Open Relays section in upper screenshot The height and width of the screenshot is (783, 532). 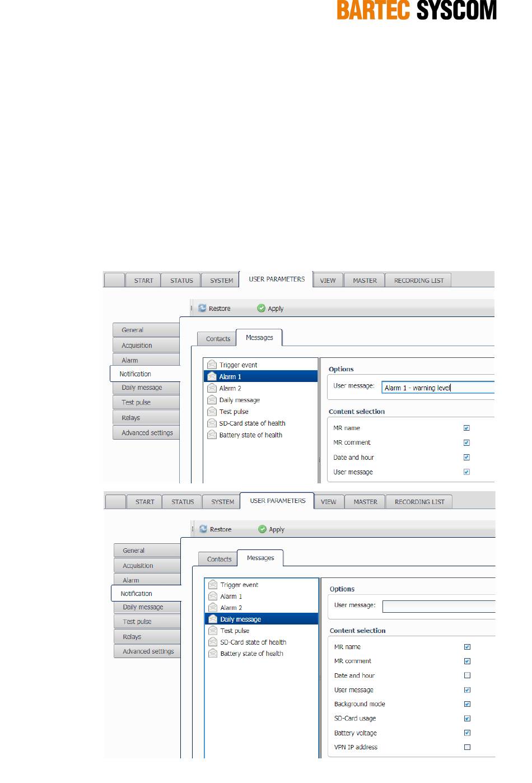tap(146, 418)
